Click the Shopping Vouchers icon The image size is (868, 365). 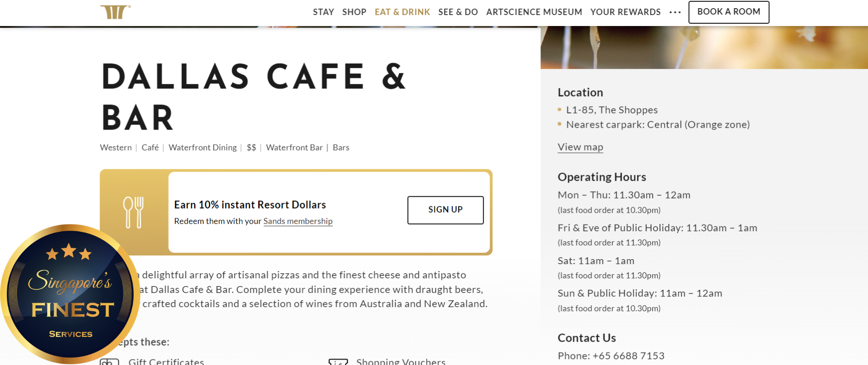338,362
